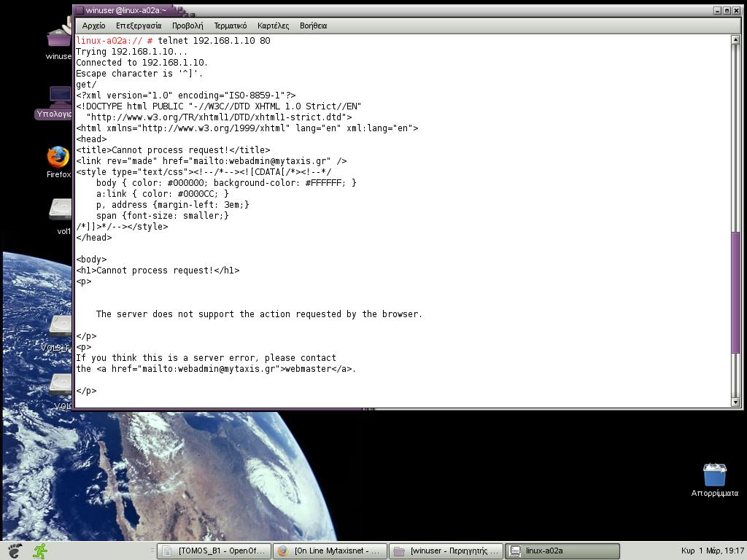The width and height of the screenshot is (747, 560).
Task: Switch to On Line Mytaxisnet Firefox window
Action: tap(330, 551)
